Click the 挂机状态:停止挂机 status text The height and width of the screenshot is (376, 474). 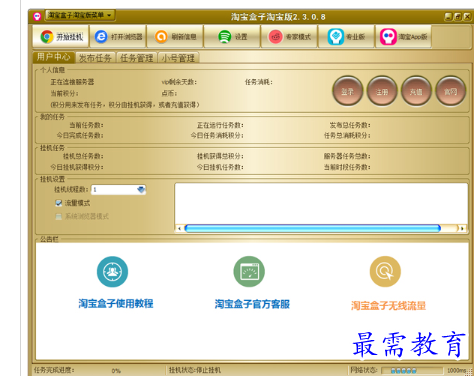click(195, 370)
